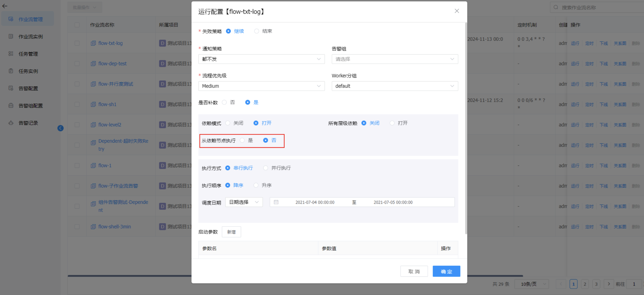Click the calendar icon in 调度日期 range
This screenshot has width=644, height=295.
click(x=276, y=202)
